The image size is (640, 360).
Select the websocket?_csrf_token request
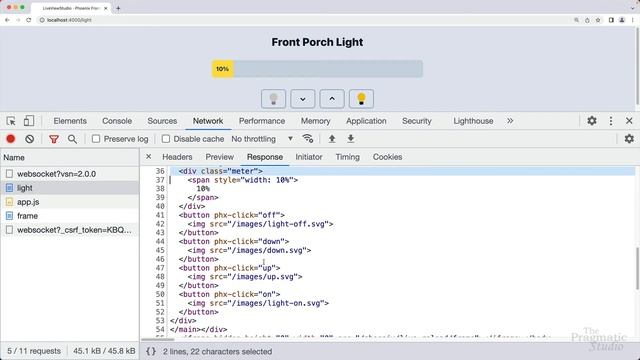point(70,230)
